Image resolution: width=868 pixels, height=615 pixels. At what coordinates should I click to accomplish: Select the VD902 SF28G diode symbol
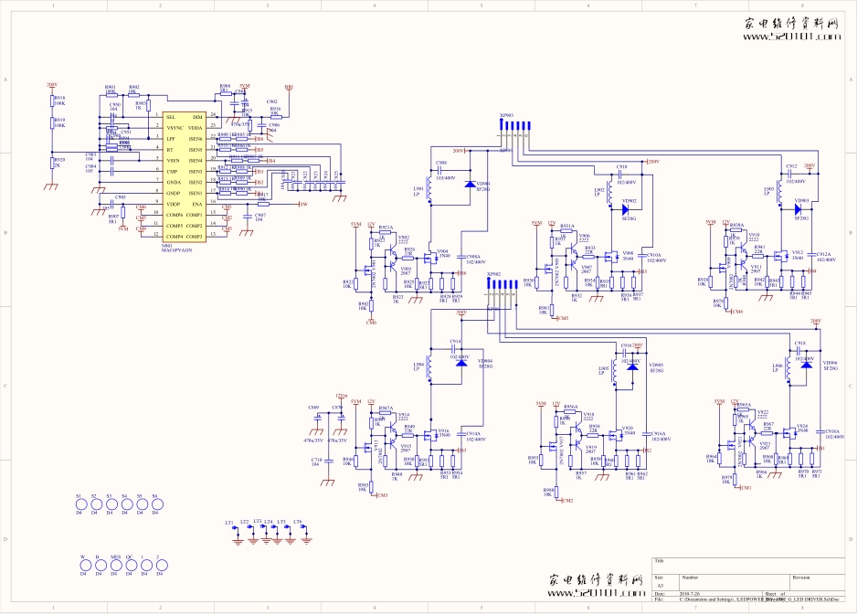[627, 208]
